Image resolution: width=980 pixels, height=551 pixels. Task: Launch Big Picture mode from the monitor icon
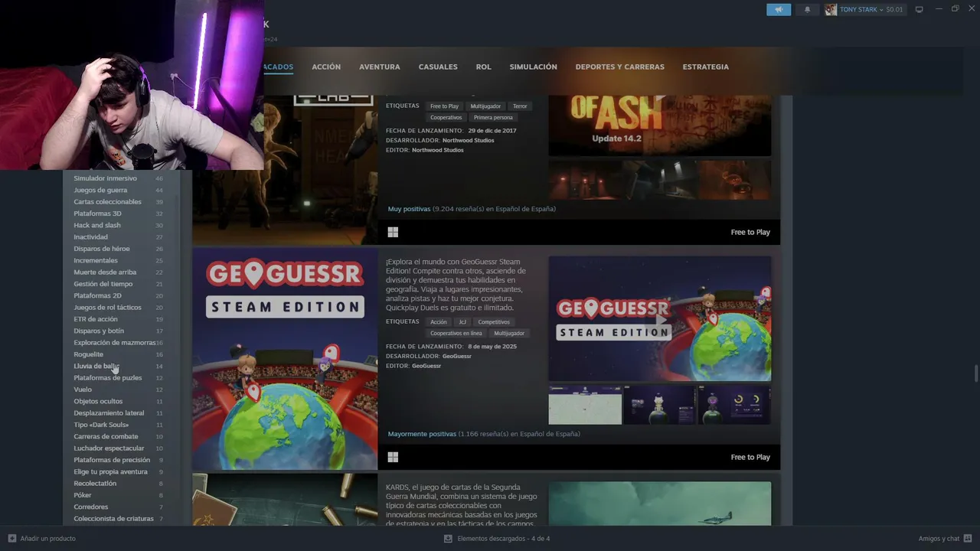pos(920,9)
